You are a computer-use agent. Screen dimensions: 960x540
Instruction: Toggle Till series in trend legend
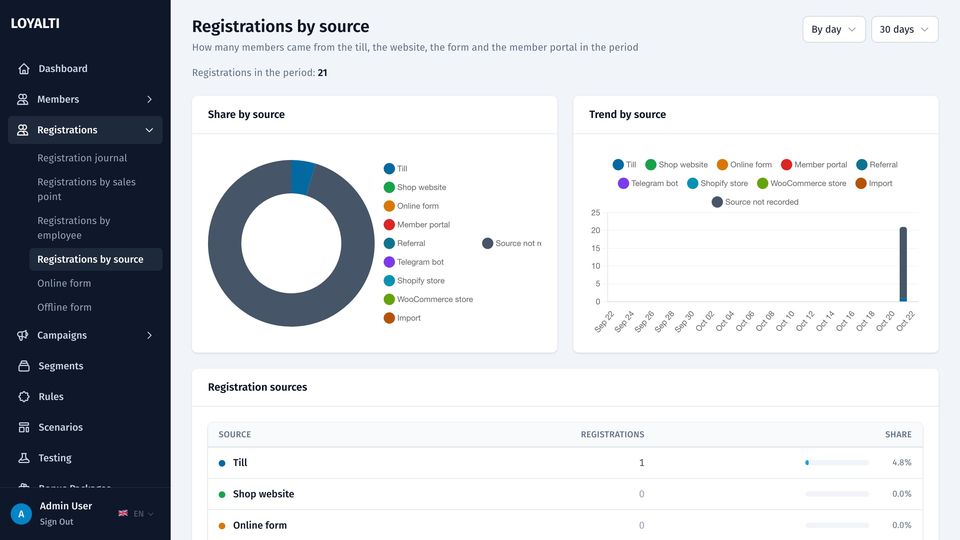(624, 165)
